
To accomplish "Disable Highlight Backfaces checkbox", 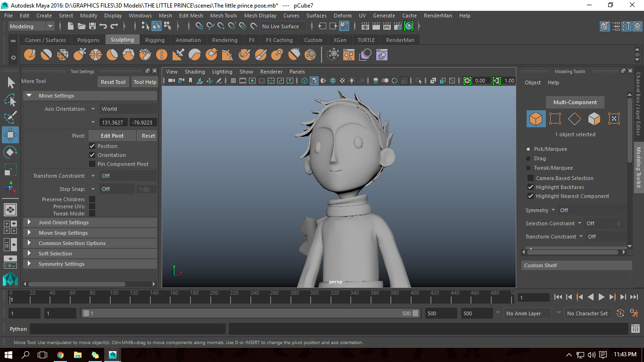I will [x=530, y=187].
